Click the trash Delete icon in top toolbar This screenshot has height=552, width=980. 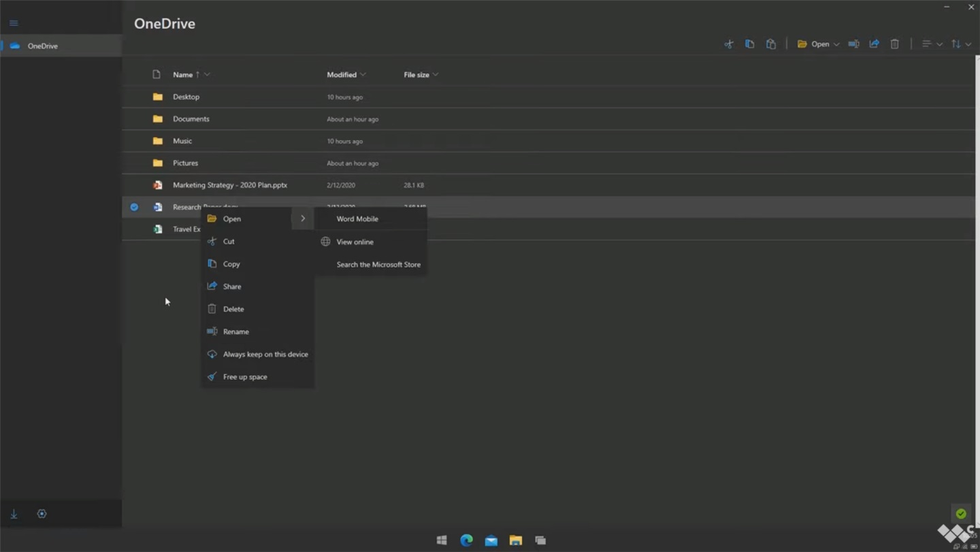895,44
